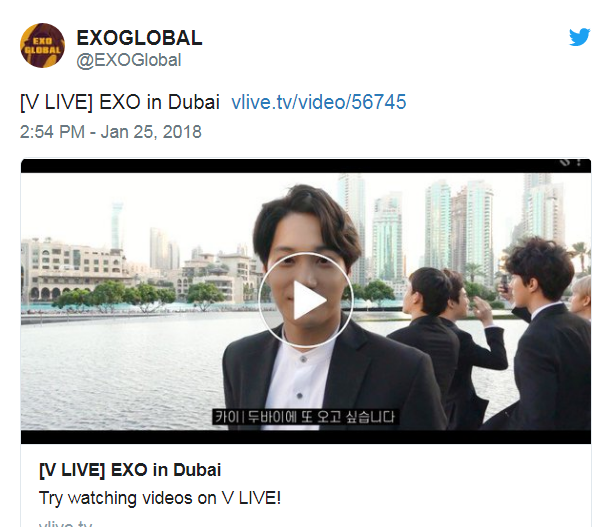Open the vlive.tv/video/56745 link
The width and height of the screenshot is (613, 527).
pyautogui.click(x=319, y=102)
